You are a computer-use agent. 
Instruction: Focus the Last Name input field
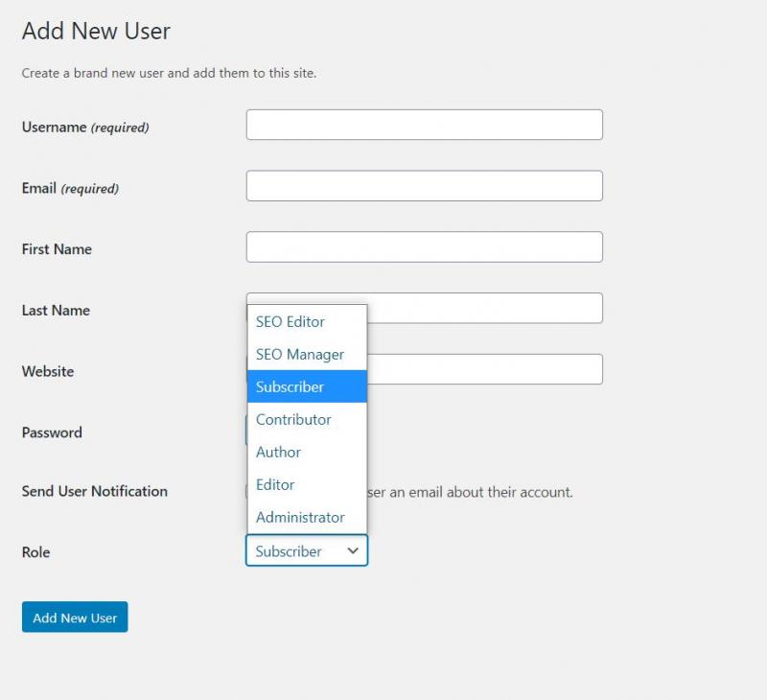click(x=484, y=309)
